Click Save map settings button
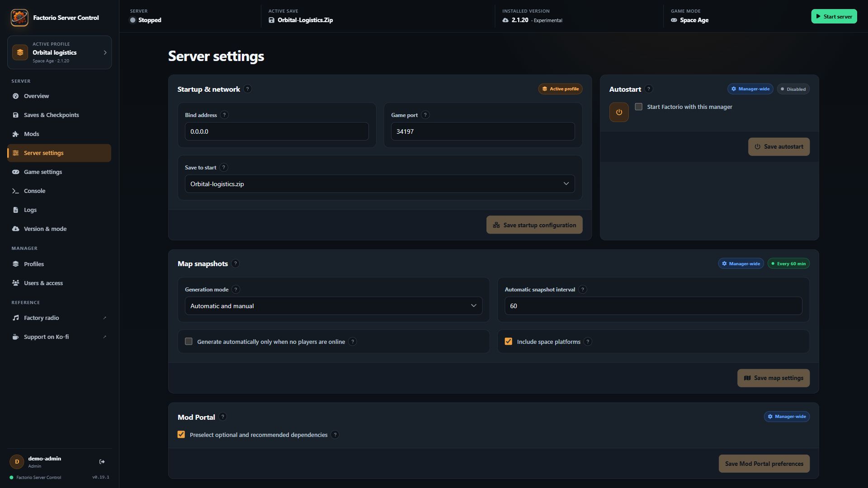 (774, 378)
